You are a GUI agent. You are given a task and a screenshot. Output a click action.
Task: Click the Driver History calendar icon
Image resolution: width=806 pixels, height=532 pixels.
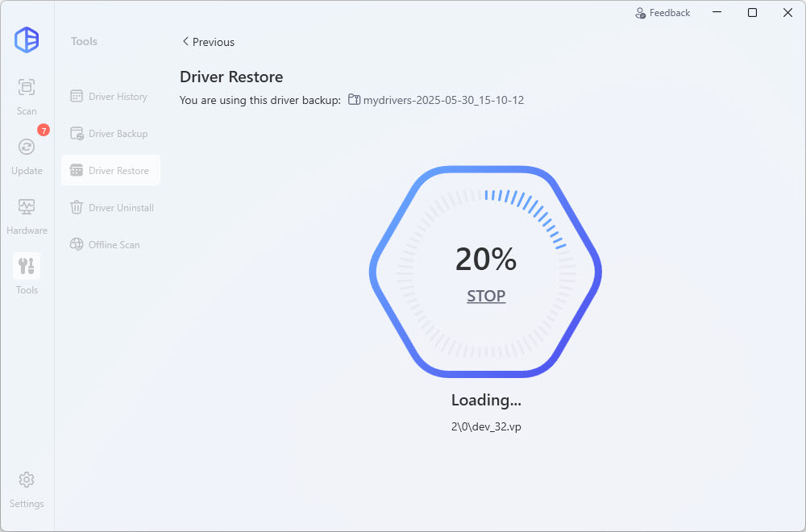pyautogui.click(x=77, y=97)
